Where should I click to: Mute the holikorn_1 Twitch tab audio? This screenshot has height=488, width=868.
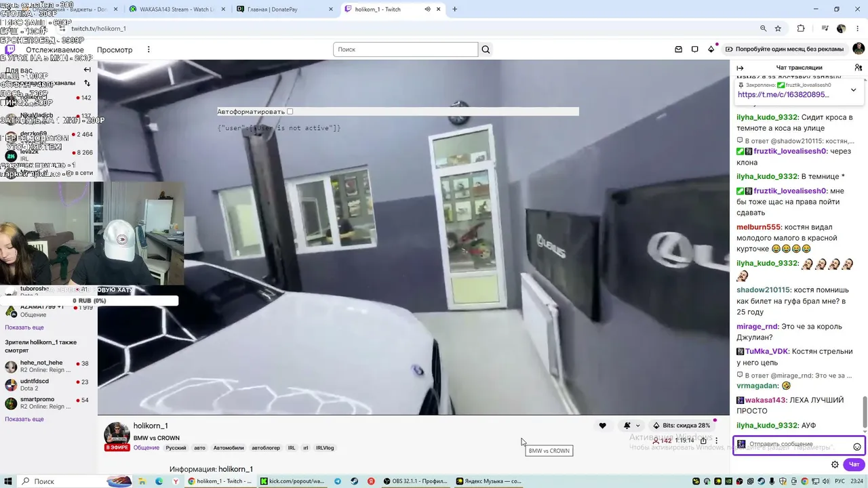coord(428,9)
